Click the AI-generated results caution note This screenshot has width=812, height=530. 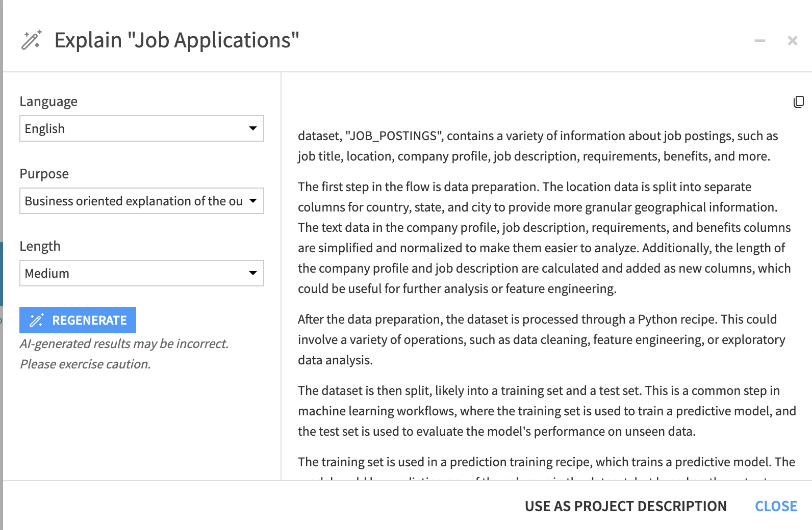click(124, 354)
